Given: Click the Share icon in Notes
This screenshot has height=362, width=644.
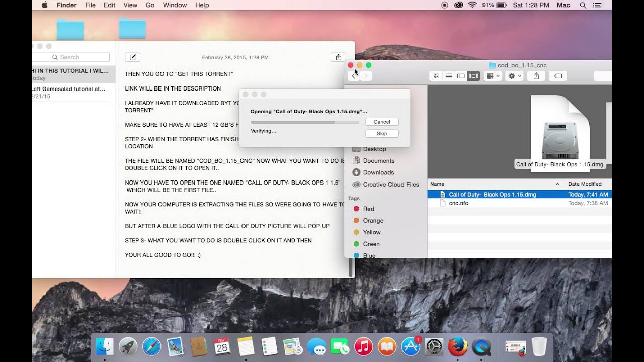Looking at the screenshot, I should (339, 57).
